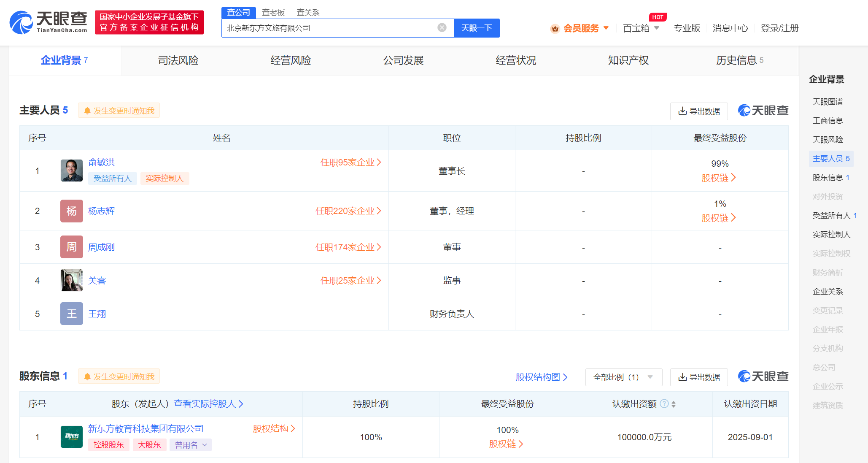Open 杨志辉's name link
The width and height of the screenshot is (868, 463).
point(101,211)
